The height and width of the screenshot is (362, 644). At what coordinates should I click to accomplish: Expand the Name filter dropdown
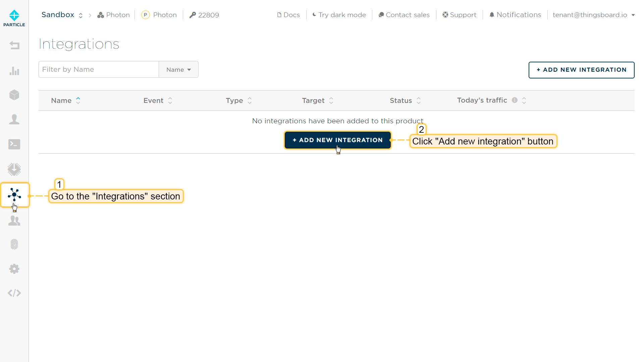(178, 69)
